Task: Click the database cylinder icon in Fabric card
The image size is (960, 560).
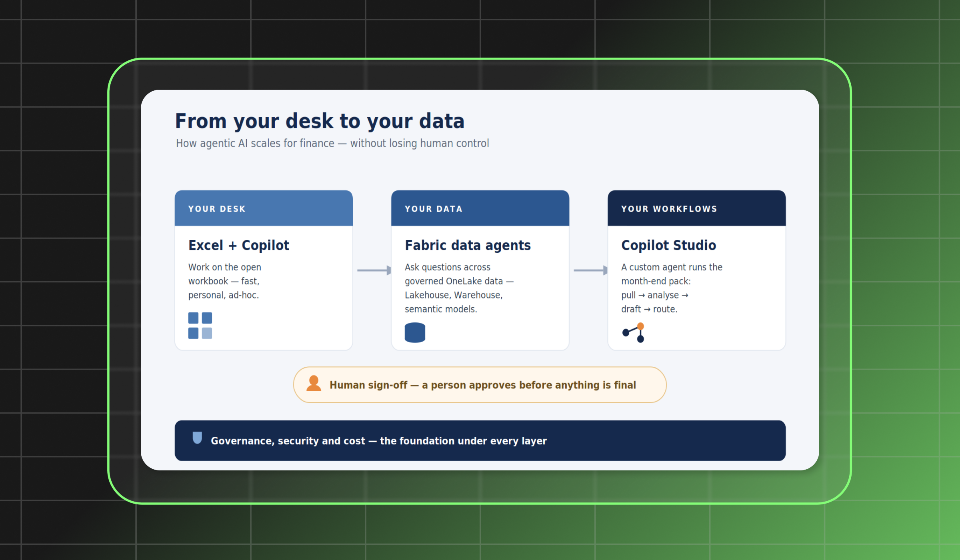Action: [415, 332]
